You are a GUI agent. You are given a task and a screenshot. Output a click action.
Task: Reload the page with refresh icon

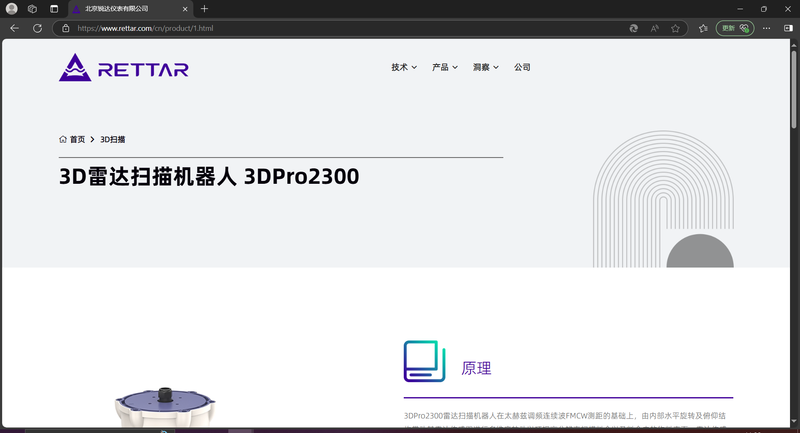[x=37, y=28]
